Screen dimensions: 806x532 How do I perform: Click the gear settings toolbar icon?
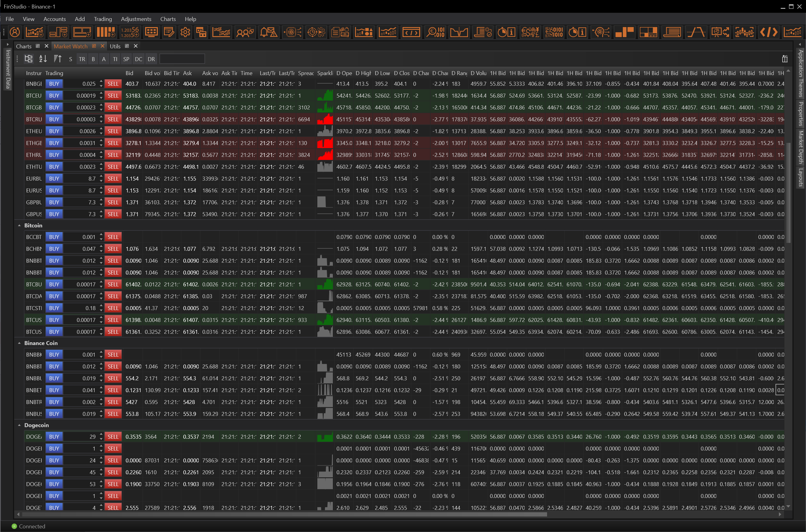coord(185,33)
